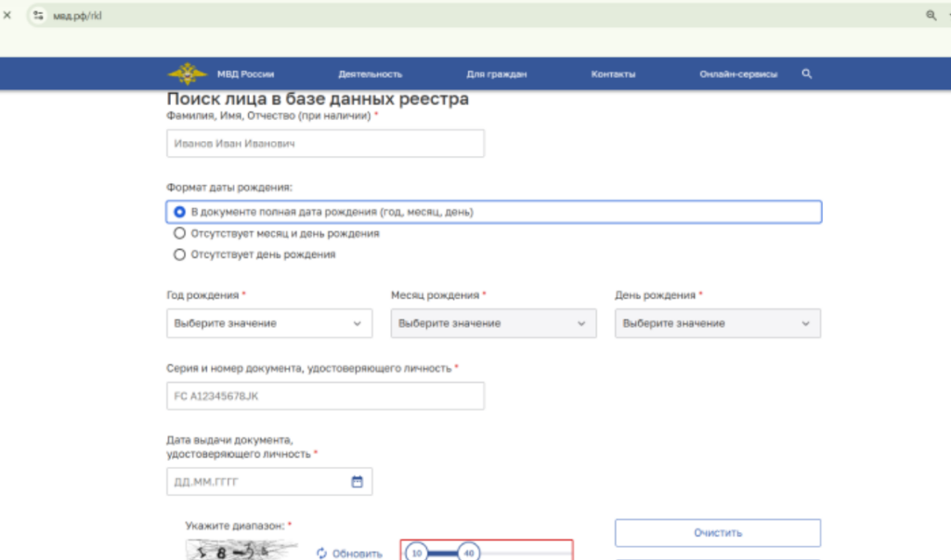951x560 pixels.
Task: Expand the Год рождения dropdown
Action: coord(268,323)
